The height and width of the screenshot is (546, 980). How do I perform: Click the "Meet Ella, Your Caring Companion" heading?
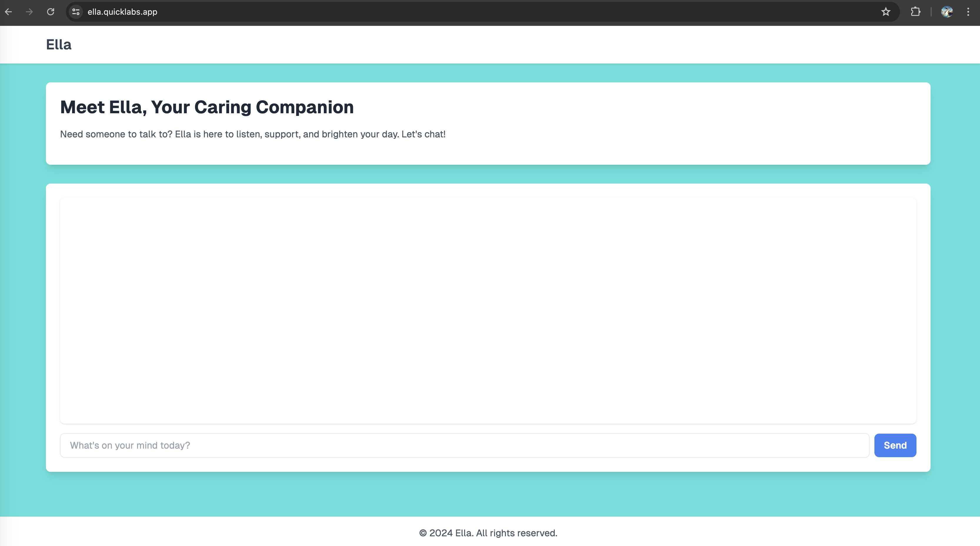click(206, 107)
